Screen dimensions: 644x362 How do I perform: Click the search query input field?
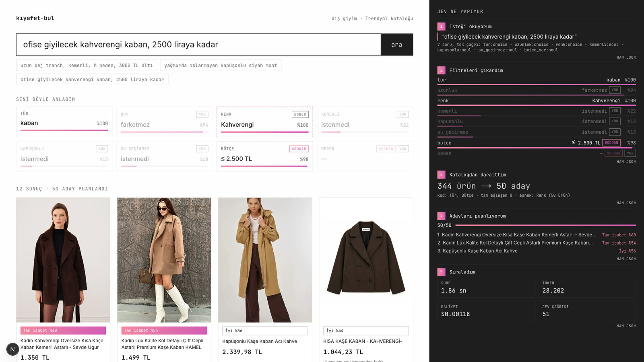(198, 45)
